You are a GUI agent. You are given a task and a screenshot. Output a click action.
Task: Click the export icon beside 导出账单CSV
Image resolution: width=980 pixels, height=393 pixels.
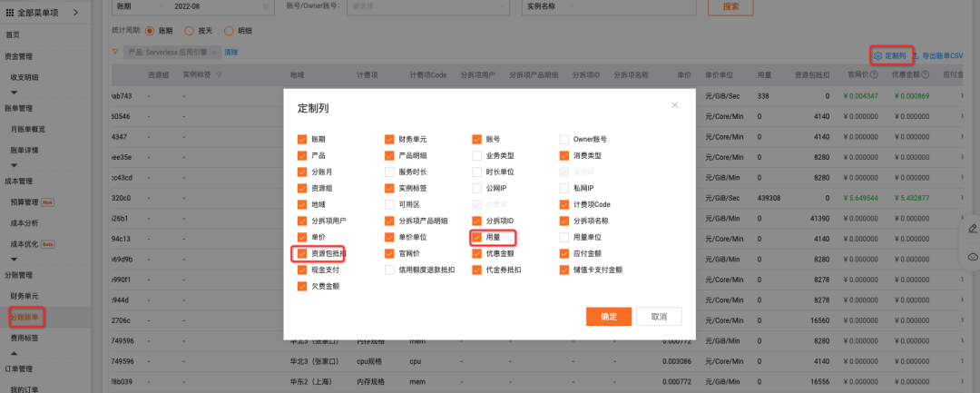coord(916,55)
